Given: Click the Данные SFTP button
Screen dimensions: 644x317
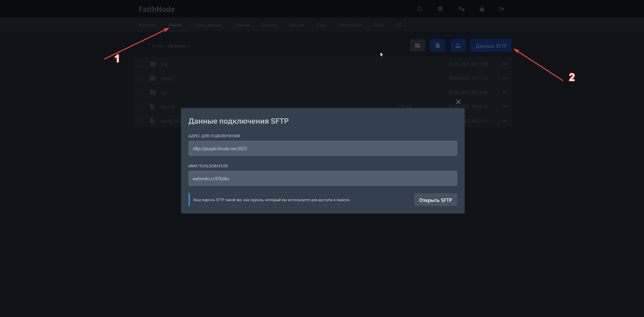Looking at the screenshot, I should tap(491, 46).
